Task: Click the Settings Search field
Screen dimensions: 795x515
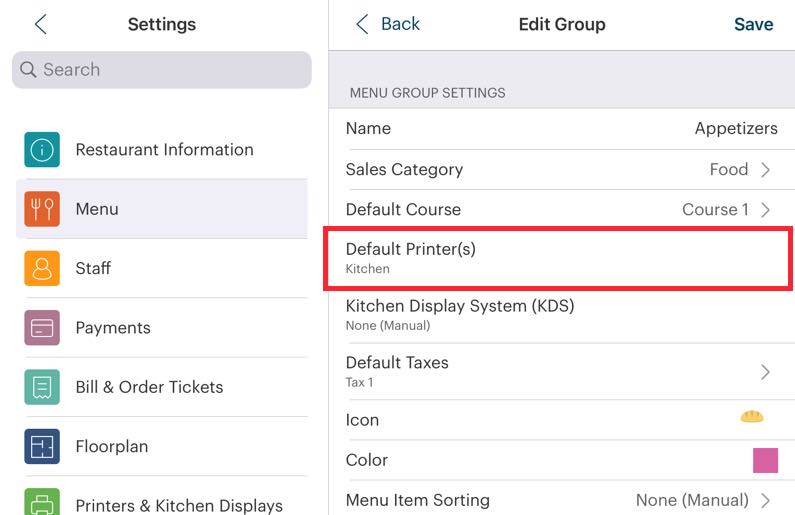Action: tap(162, 70)
